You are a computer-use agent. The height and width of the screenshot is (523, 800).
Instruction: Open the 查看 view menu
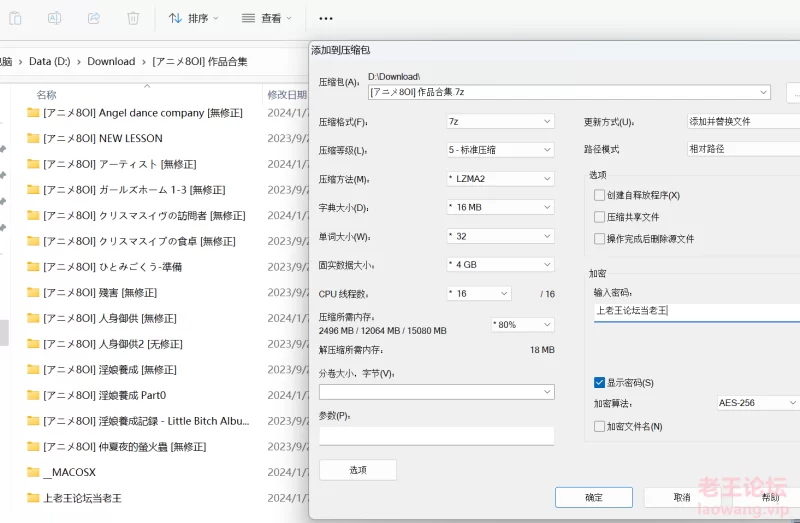click(x=266, y=18)
